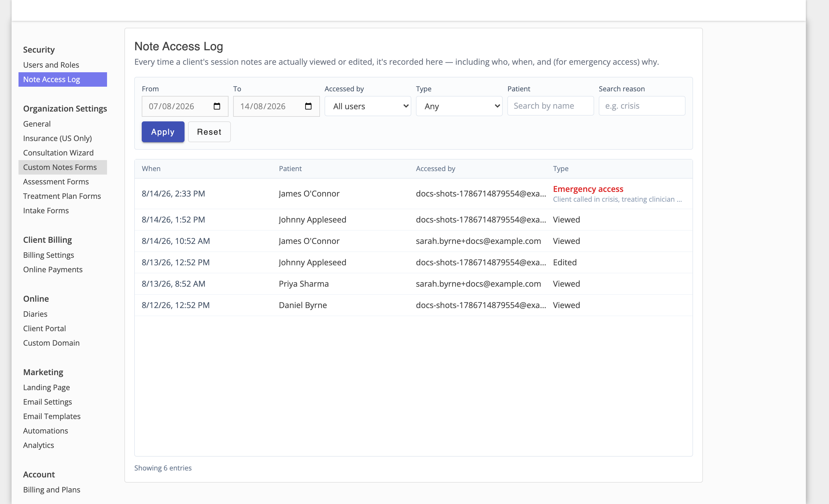The width and height of the screenshot is (829, 504).
Task: Click '8/13/26, 12:52 PM' timestamp
Action: pos(176,262)
